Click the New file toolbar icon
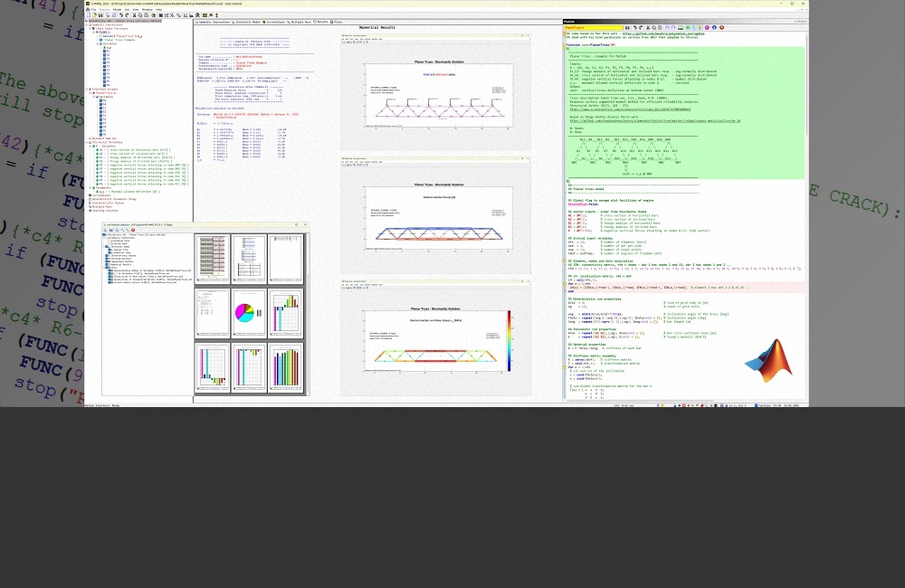The width and height of the screenshot is (905, 588). click(x=89, y=15)
